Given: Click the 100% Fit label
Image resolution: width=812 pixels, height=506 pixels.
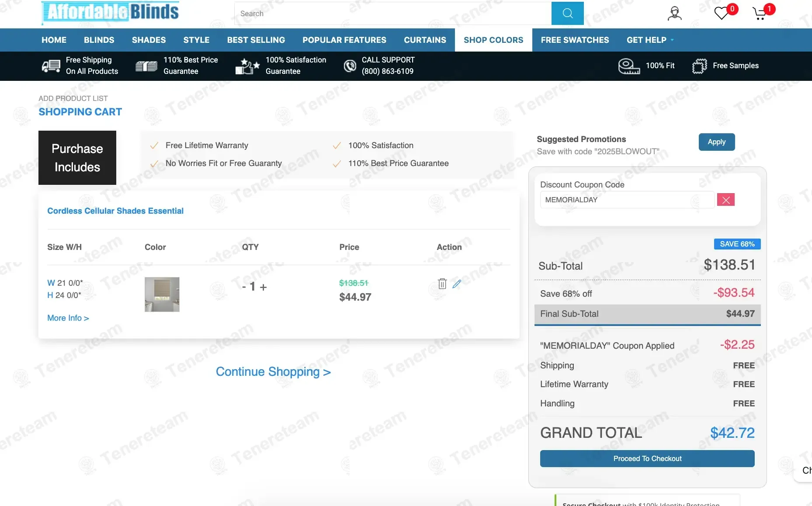Looking at the screenshot, I should click(660, 66).
